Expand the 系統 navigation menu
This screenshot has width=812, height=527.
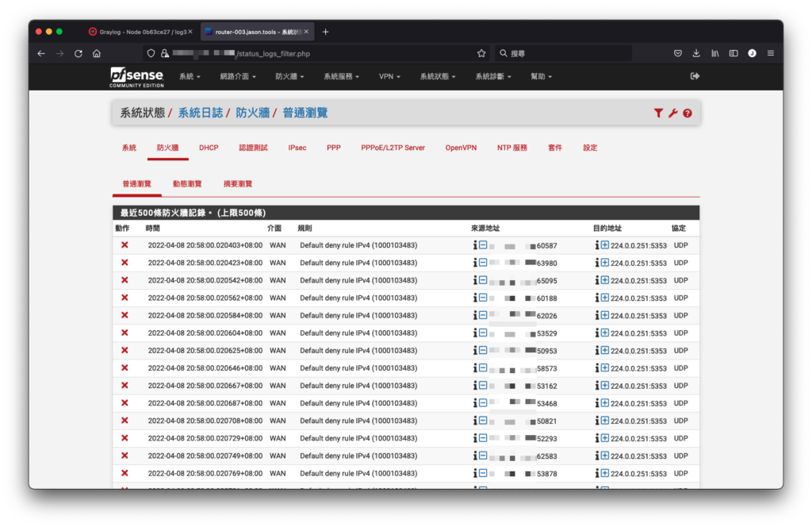click(x=190, y=76)
